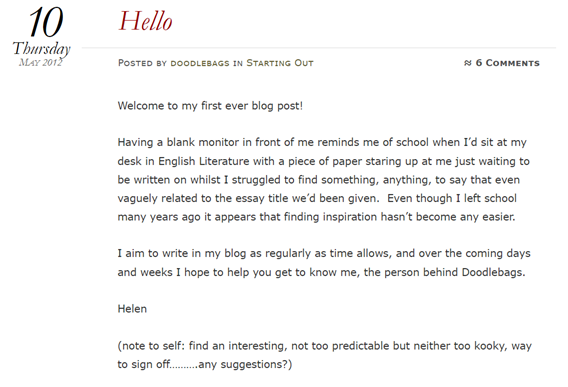Image resolution: width=568 pixels, height=387 pixels.
Task: Click the horizontal divider line under the title
Action: click(319, 47)
